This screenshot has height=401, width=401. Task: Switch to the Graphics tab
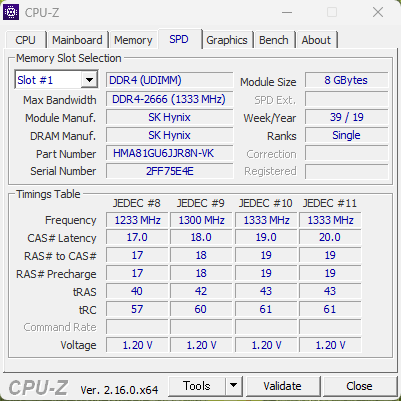click(x=227, y=40)
